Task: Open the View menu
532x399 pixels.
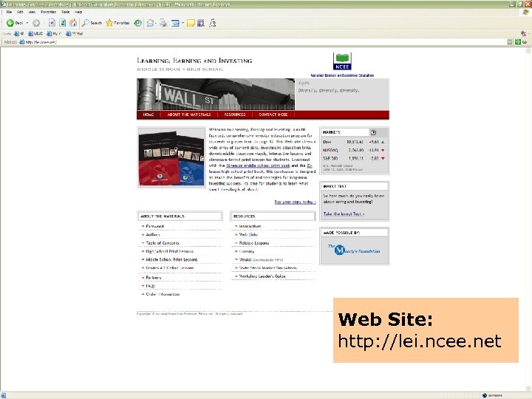Action: [32, 12]
